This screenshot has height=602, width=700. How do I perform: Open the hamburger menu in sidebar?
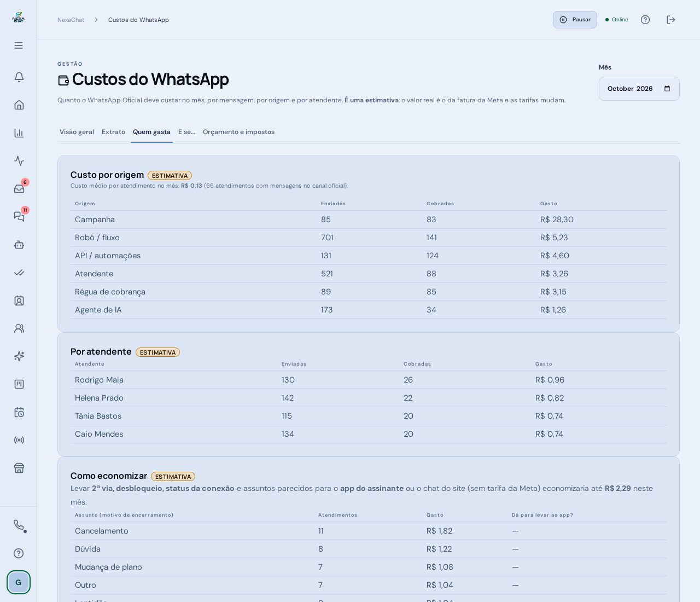19,45
